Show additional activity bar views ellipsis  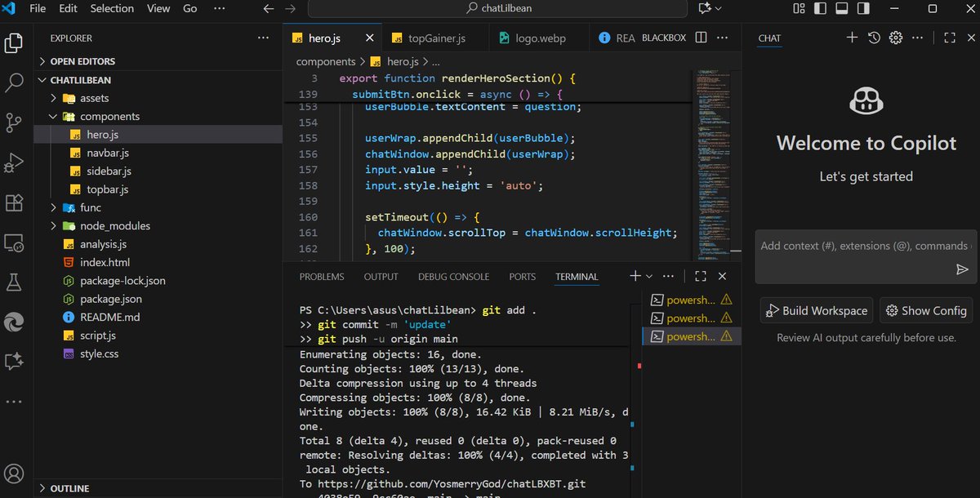[14, 402]
